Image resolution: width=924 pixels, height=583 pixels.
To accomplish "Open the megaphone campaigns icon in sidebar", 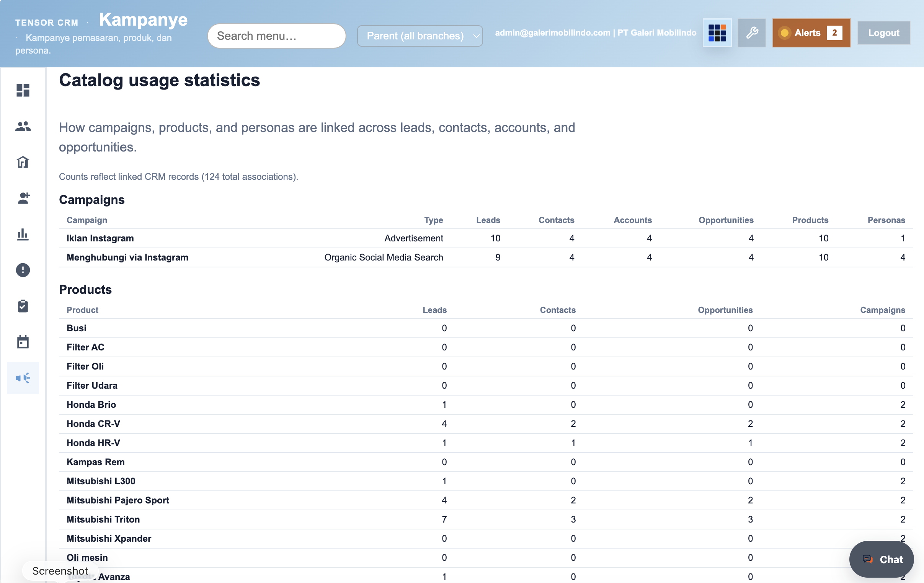I will (x=23, y=378).
